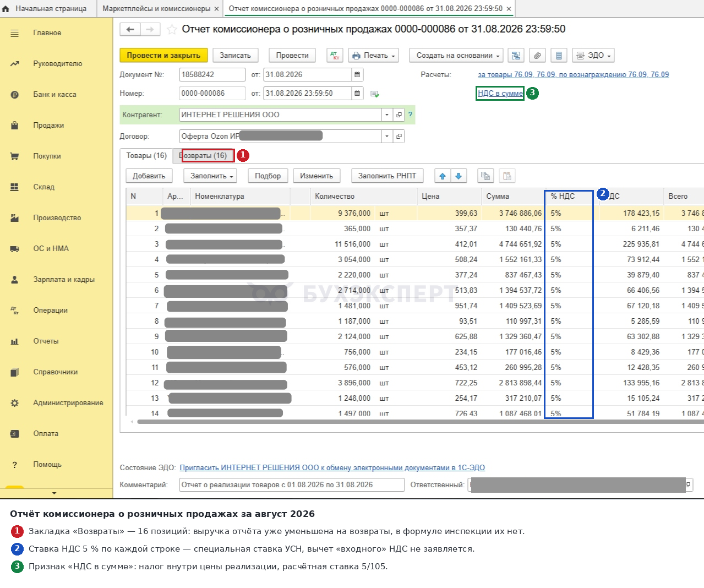Click Провести и закрыть button

(x=163, y=55)
